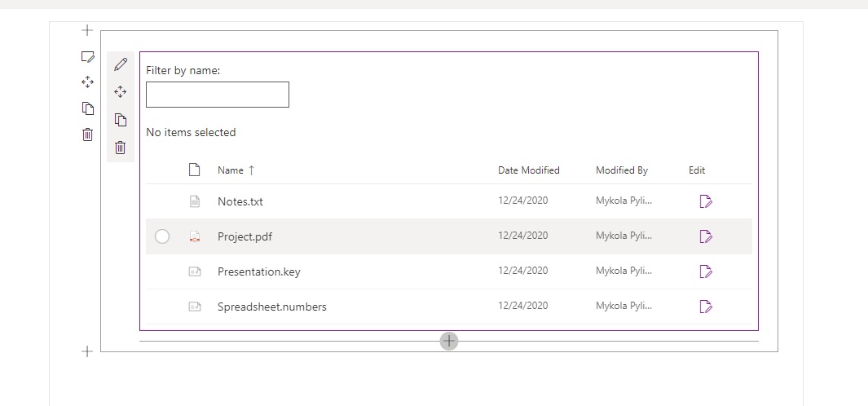Open Spreadsheet.numbers file
This screenshot has width=868, height=406.
coord(271,307)
